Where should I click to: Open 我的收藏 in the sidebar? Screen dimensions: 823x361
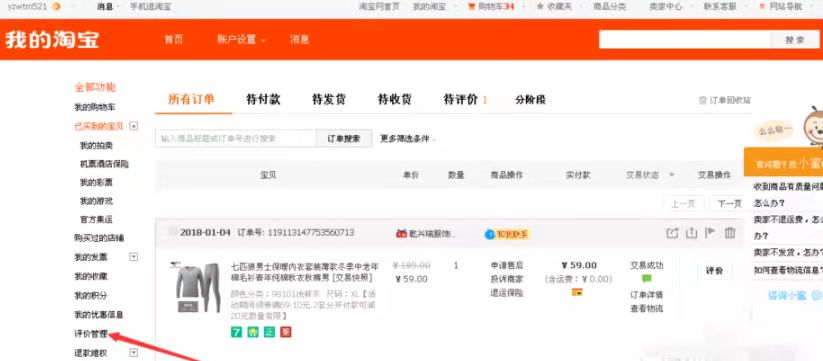[91, 276]
